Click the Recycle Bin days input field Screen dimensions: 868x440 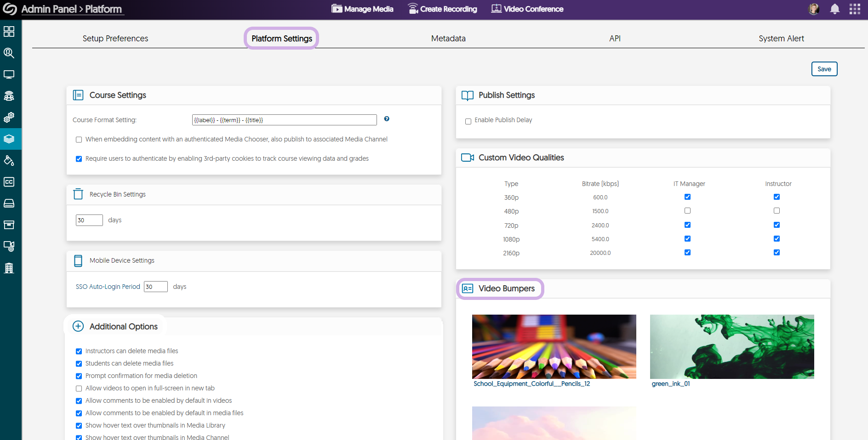89,220
